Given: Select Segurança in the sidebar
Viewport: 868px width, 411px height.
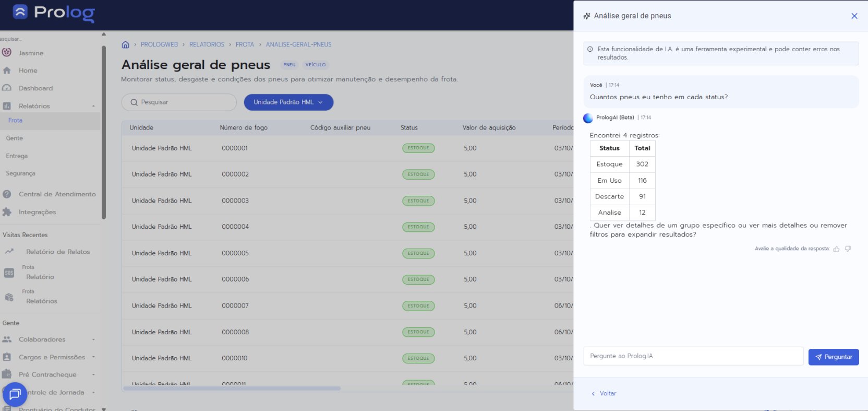Looking at the screenshot, I should click(21, 173).
